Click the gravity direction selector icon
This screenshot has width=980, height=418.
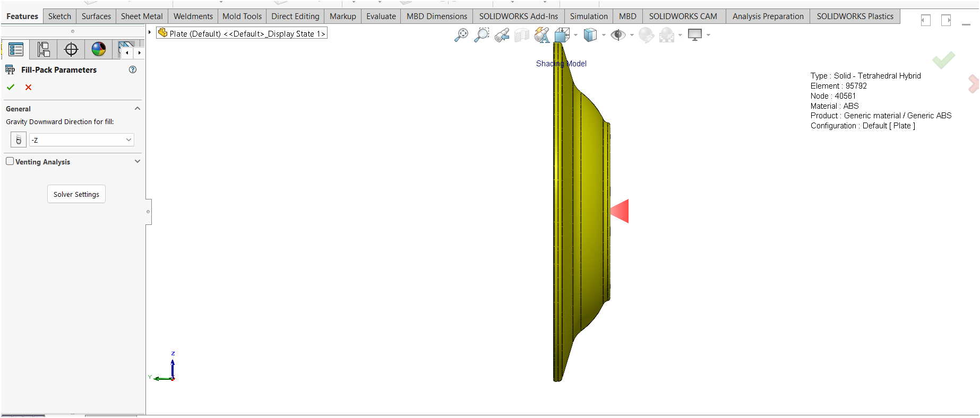click(19, 140)
